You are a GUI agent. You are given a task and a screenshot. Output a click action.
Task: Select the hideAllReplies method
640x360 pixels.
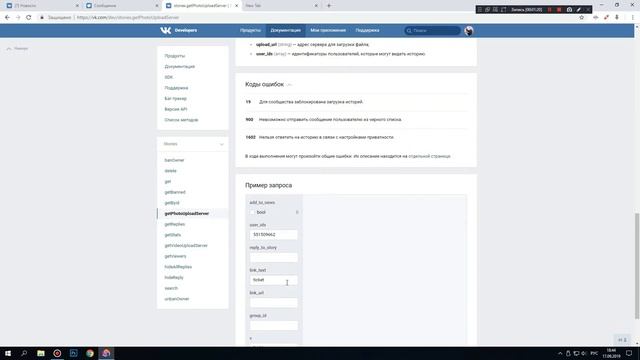tap(178, 267)
